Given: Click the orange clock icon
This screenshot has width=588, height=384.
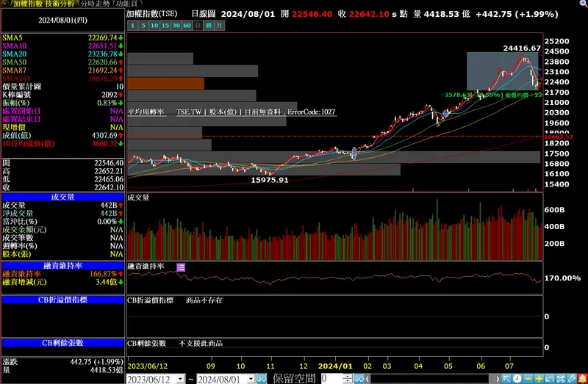Looking at the screenshot, I should (517, 379).
